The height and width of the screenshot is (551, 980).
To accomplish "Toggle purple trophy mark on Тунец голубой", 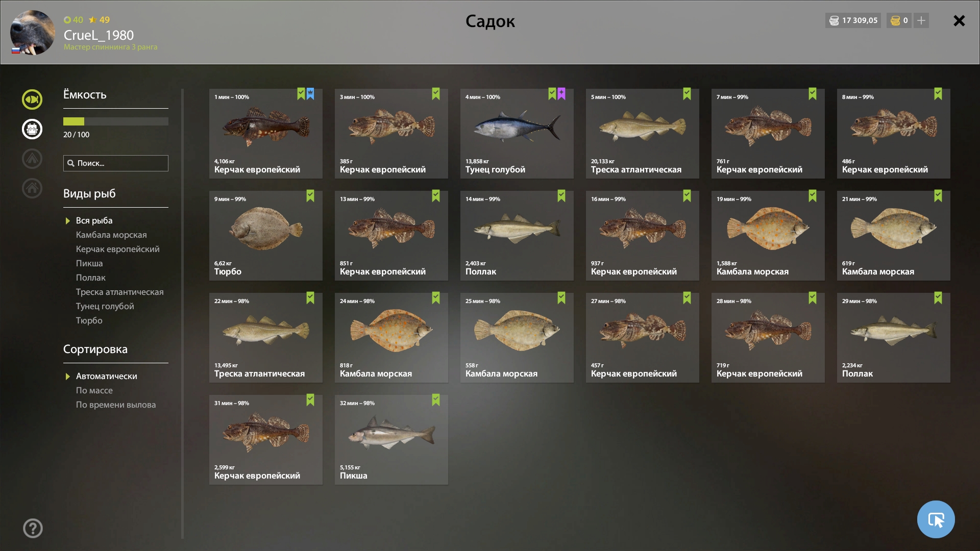I will coord(561,94).
